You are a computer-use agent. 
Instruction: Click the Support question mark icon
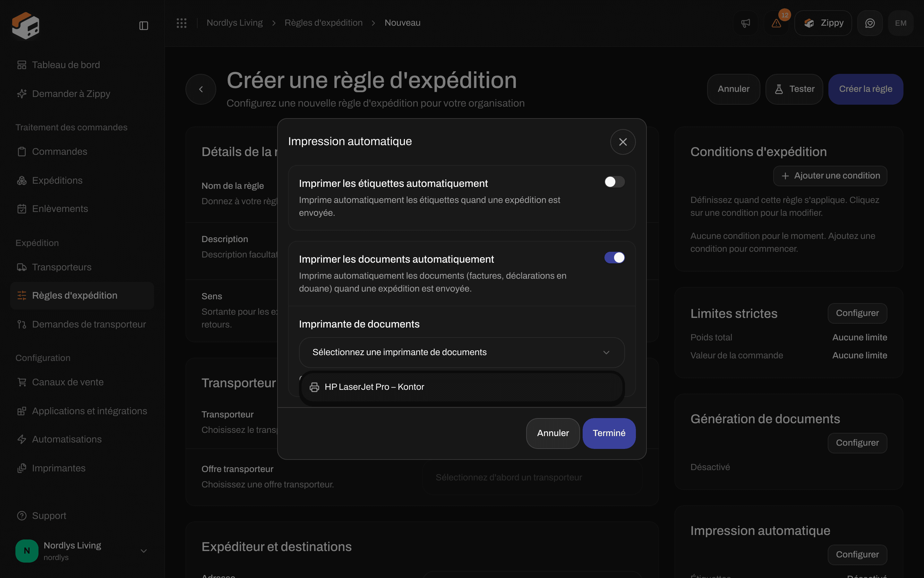pos(22,516)
